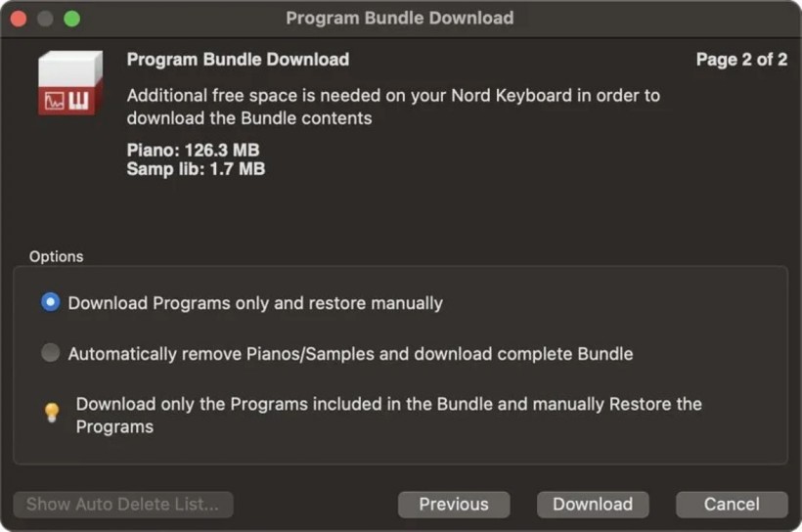Zoom the window with the green button
The height and width of the screenshot is (532, 802).
click(71, 19)
